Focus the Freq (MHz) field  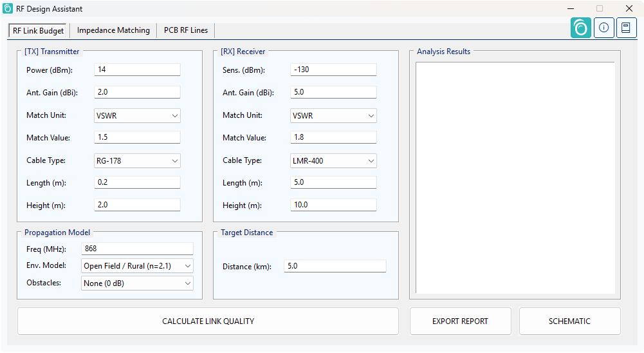coord(137,249)
